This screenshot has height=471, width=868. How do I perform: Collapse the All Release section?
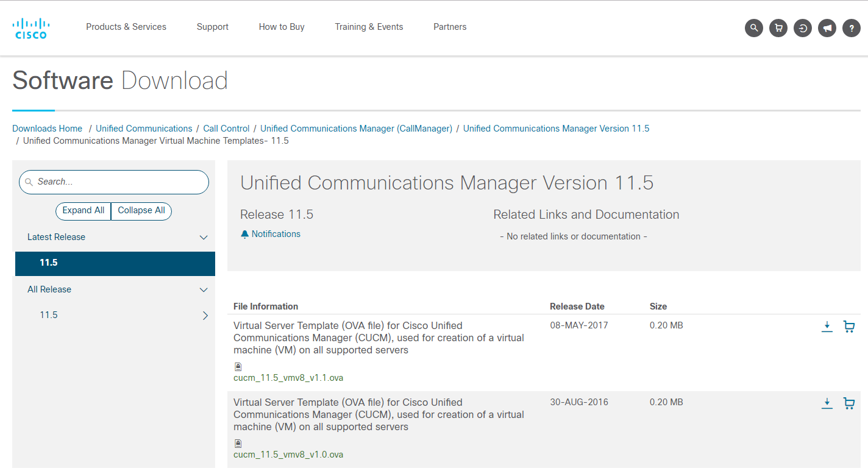[203, 289]
